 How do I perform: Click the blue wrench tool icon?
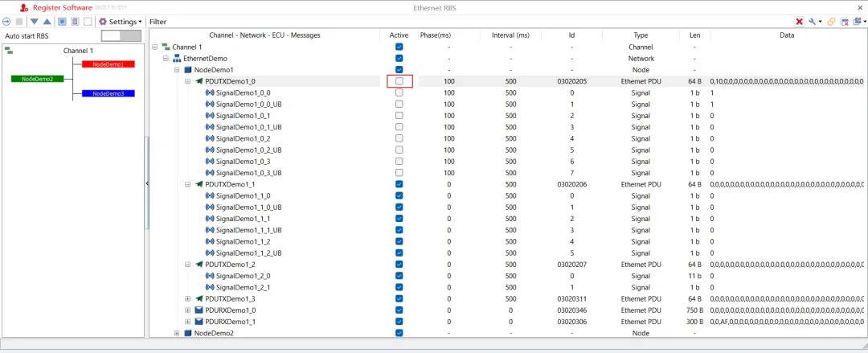click(x=814, y=22)
